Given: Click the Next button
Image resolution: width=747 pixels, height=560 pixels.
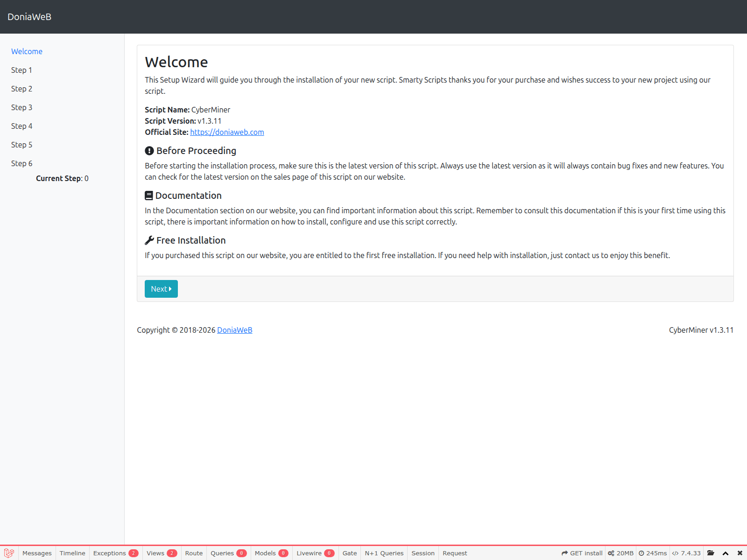Looking at the screenshot, I should click(161, 289).
